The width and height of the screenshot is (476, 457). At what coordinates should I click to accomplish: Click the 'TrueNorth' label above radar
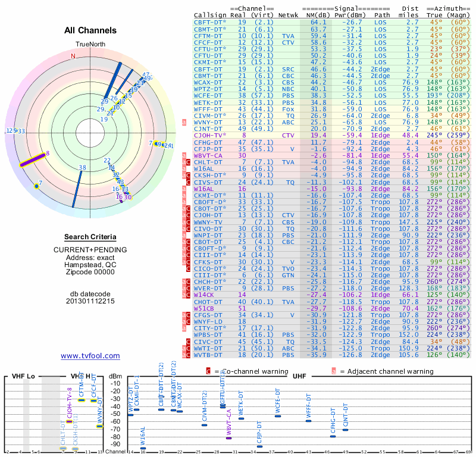(90, 44)
